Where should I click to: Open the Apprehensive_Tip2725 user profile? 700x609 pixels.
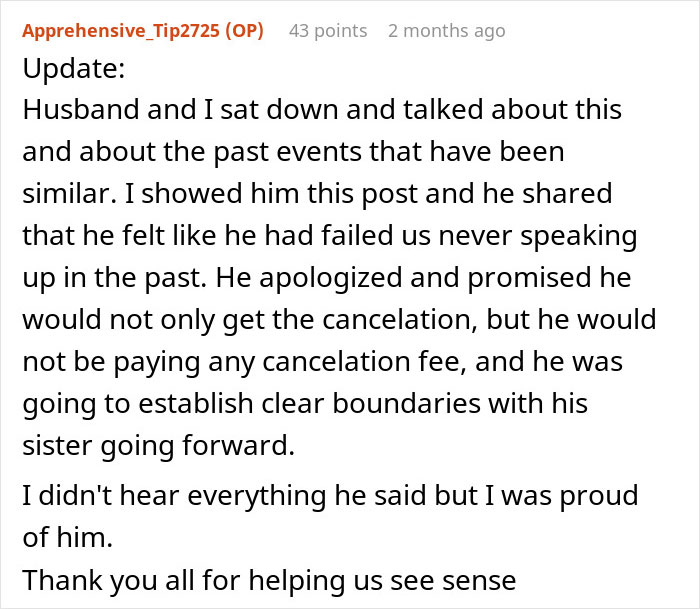coord(118,31)
